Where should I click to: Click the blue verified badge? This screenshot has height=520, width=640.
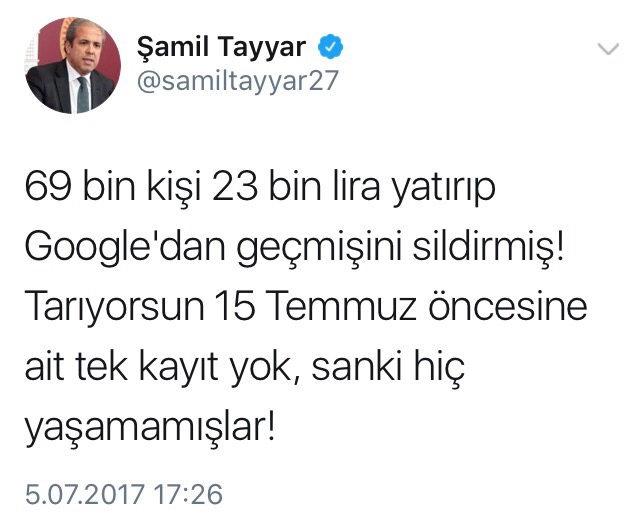click(x=331, y=47)
